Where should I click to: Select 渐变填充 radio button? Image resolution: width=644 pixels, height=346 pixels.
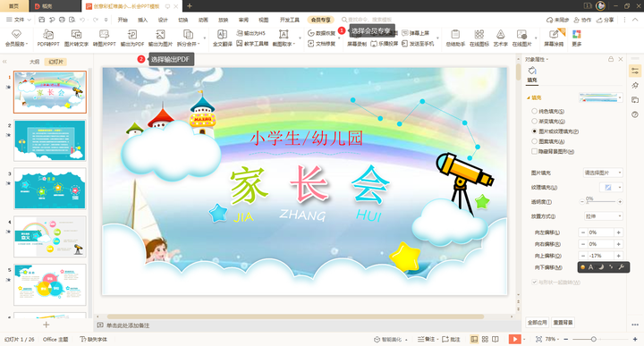coord(534,121)
